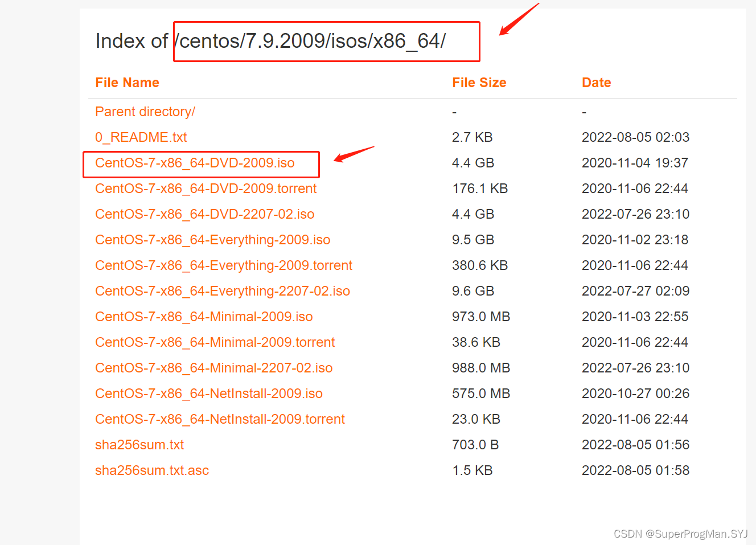Select the 1.5 KB size value
The image size is (756, 545).
472,470
